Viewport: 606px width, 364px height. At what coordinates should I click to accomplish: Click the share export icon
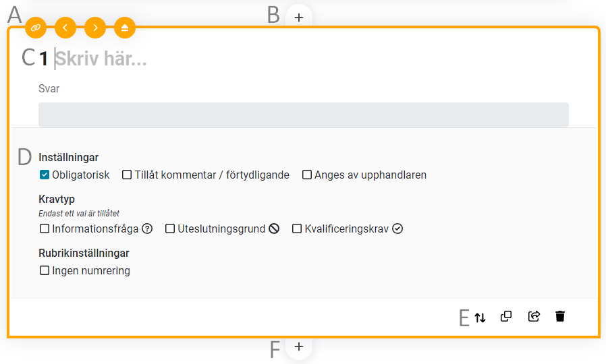click(x=534, y=316)
